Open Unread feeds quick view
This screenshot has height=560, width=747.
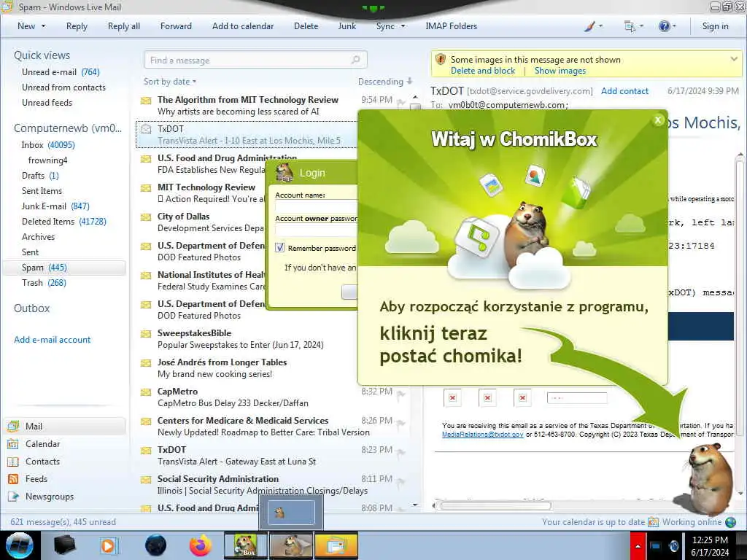click(47, 102)
